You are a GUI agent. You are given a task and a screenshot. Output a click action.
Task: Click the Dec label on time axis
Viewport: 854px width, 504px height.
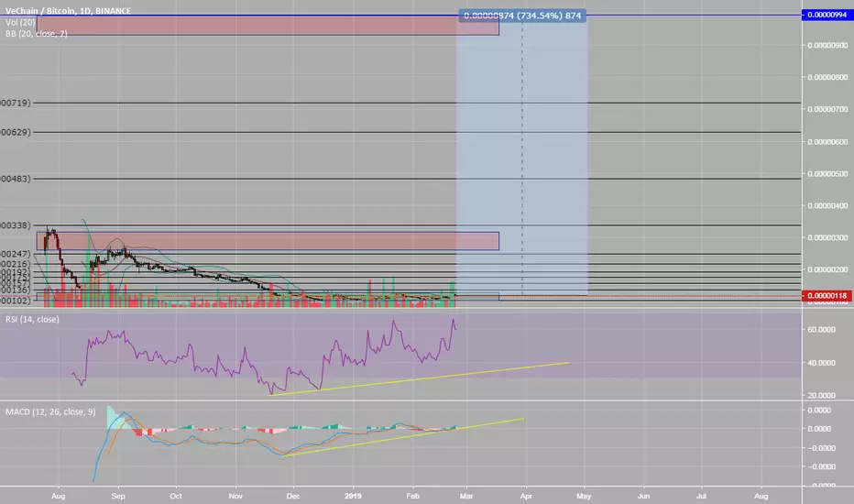point(293,496)
